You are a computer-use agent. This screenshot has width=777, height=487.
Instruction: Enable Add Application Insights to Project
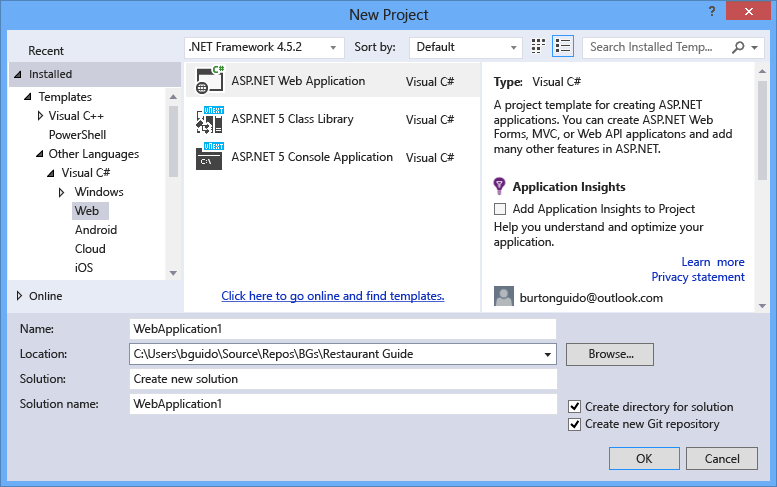click(501, 209)
